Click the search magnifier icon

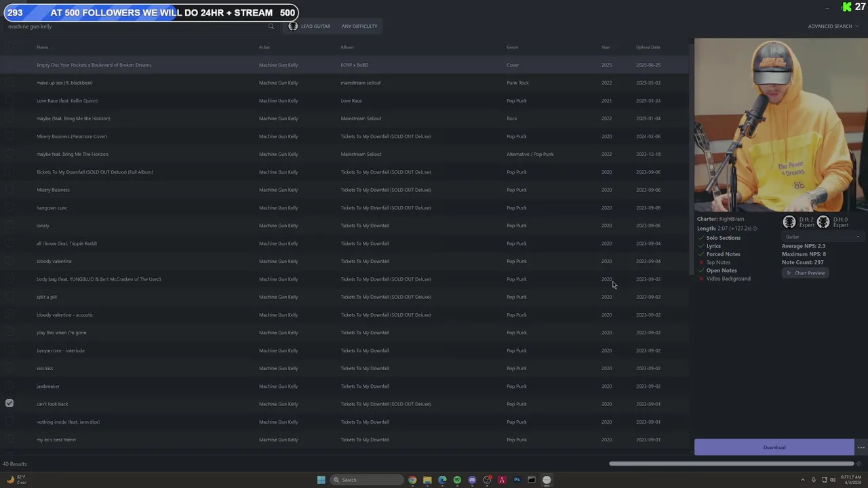271,26
